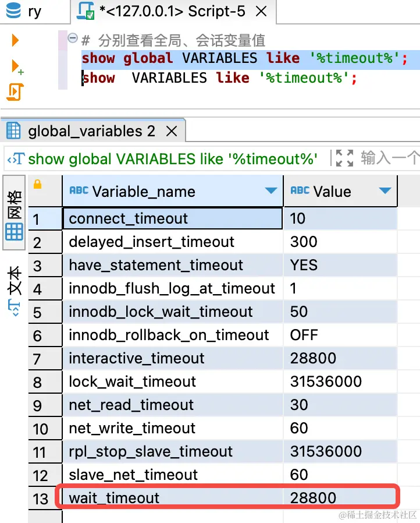The height and width of the screenshot is (523, 420).
Task: Click the read-only lock icon in the grid corner
Action: (x=38, y=185)
